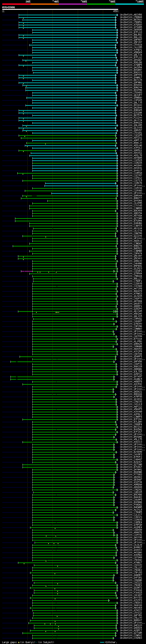Open the hit UniRef100_B6TMX0
This screenshot has width=146, height=644.
(131, 20)
